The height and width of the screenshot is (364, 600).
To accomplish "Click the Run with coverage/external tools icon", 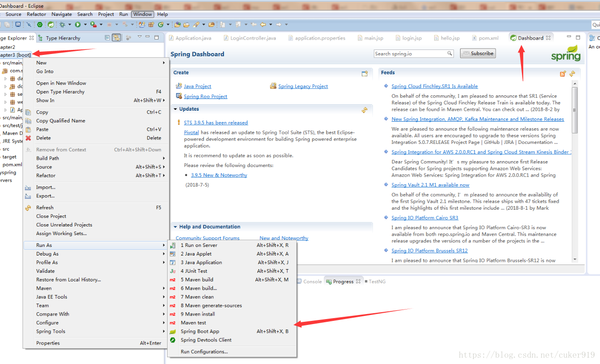I will [x=93, y=25].
